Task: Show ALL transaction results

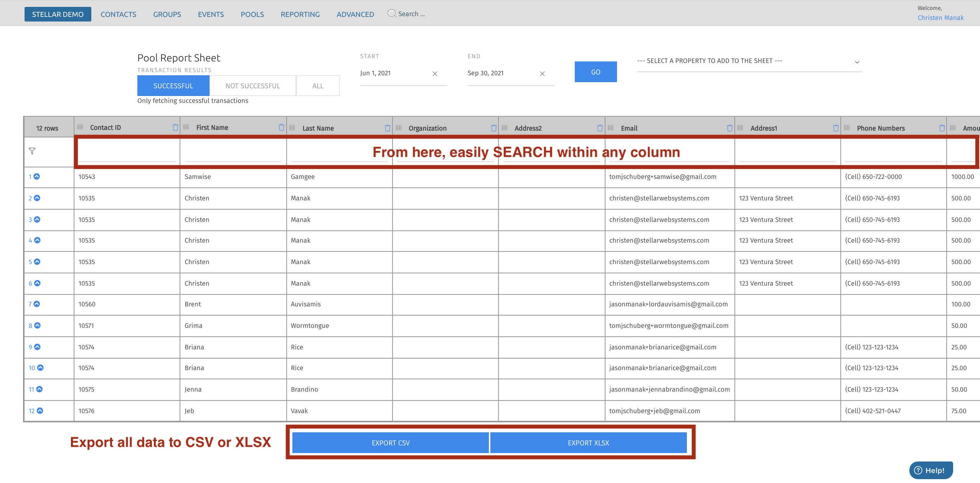Action: (318, 86)
